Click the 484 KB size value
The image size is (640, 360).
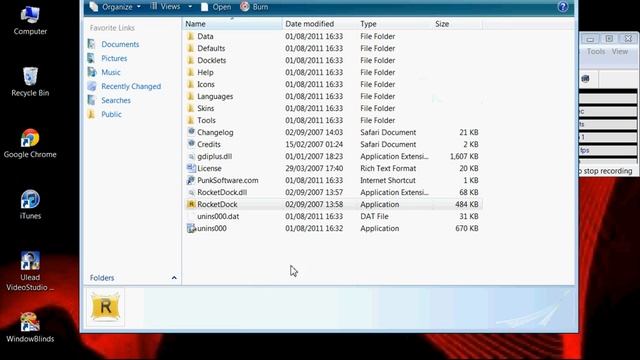click(467, 204)
